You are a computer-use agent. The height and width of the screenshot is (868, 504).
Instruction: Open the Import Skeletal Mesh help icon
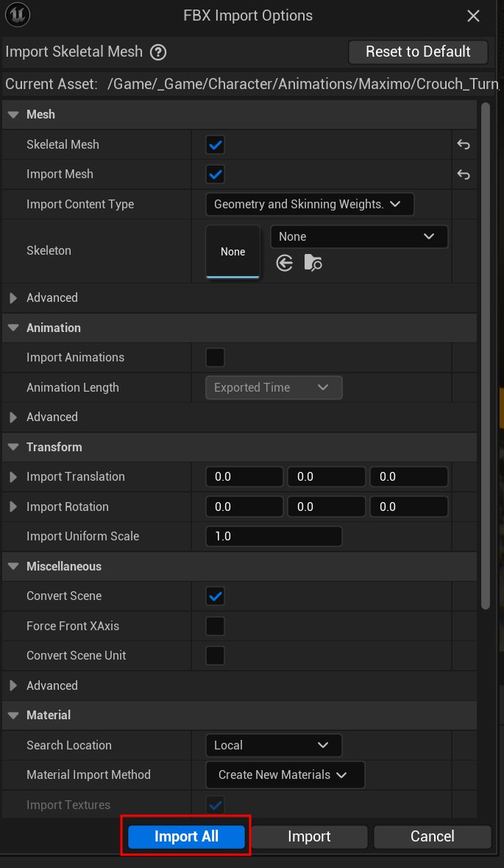point(158,52)
